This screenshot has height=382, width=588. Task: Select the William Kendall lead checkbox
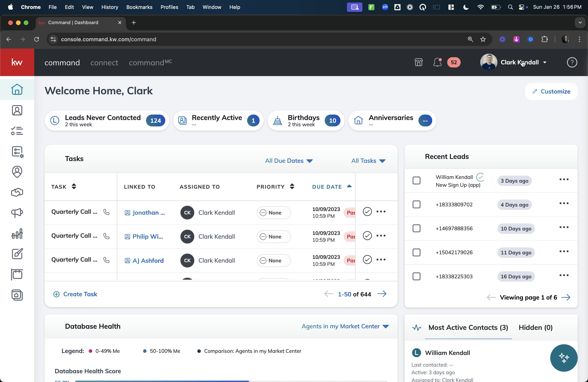coord(416,180)
